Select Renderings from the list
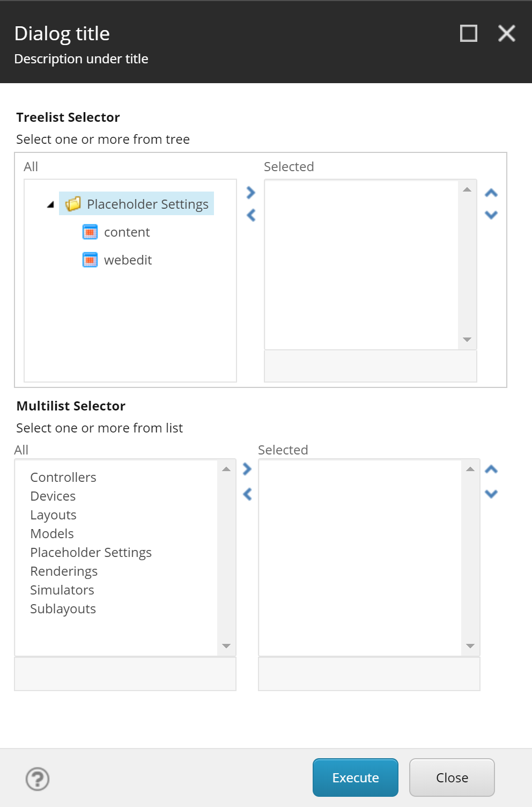532x807 pixels. pos(63,571)
